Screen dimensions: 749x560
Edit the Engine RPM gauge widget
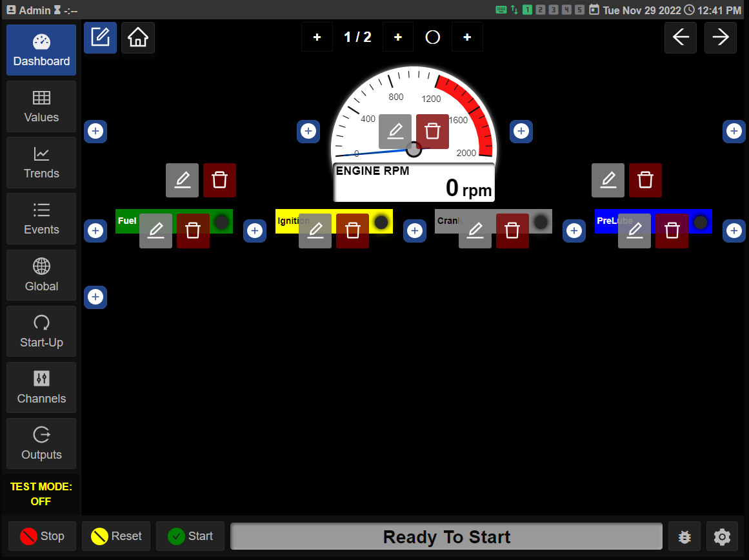395,131
